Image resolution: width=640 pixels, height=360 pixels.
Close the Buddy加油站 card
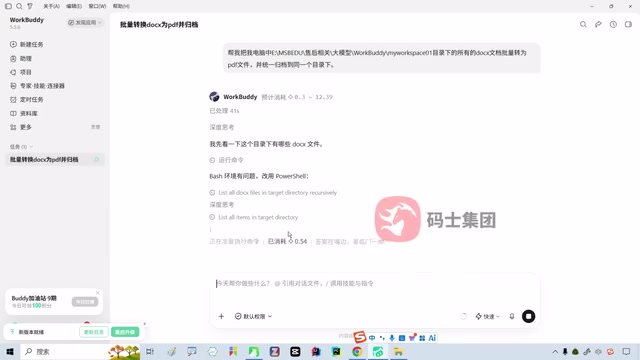98,293
